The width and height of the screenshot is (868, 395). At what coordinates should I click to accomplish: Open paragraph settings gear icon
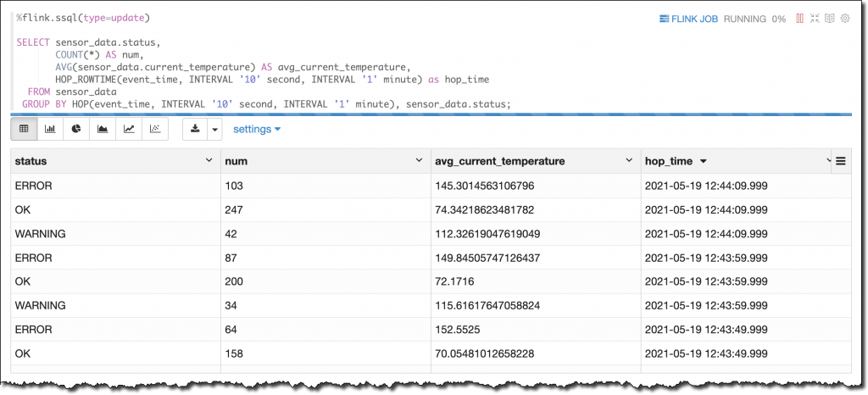(845, 19)
